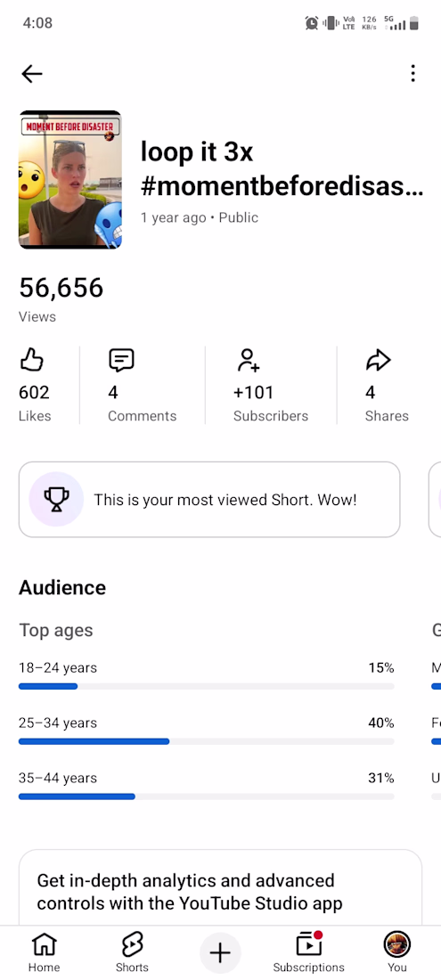Screen dimensions: 441x980
Task: Open the Short's video thumbnail
Action: coord(70,180)
